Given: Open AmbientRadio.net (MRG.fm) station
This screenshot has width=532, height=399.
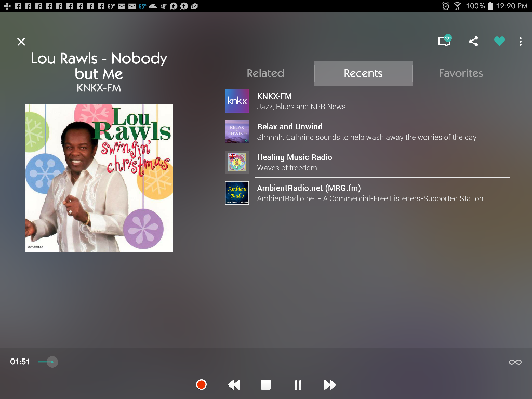Looking at the screenshot, I should point(367,193).
